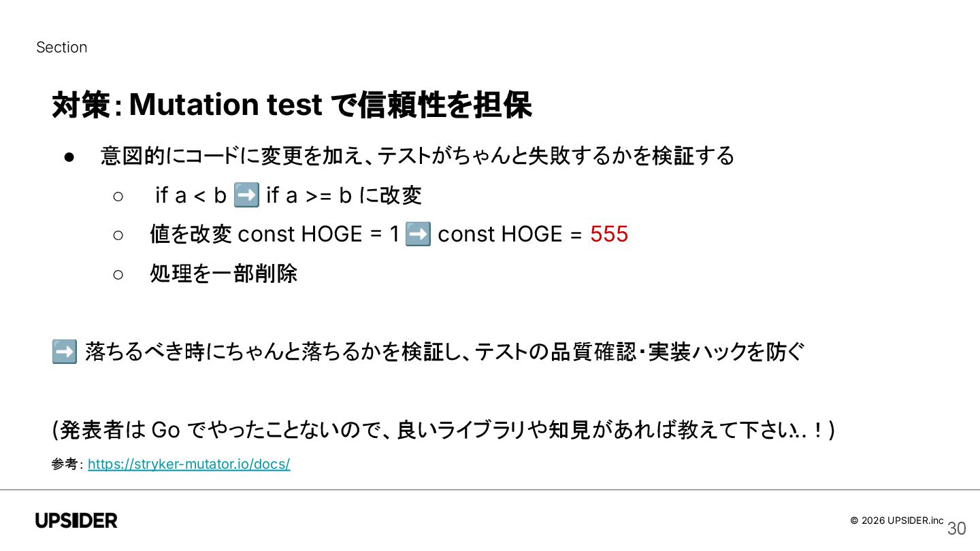The image size is (980, 551).
Task: Click the hollow bullet before "処理を一部削除"
Action: (118, 274)
